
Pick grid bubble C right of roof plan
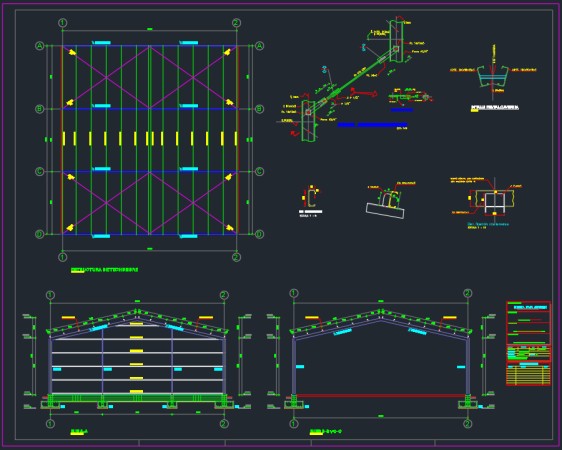[x=259, y=172]
